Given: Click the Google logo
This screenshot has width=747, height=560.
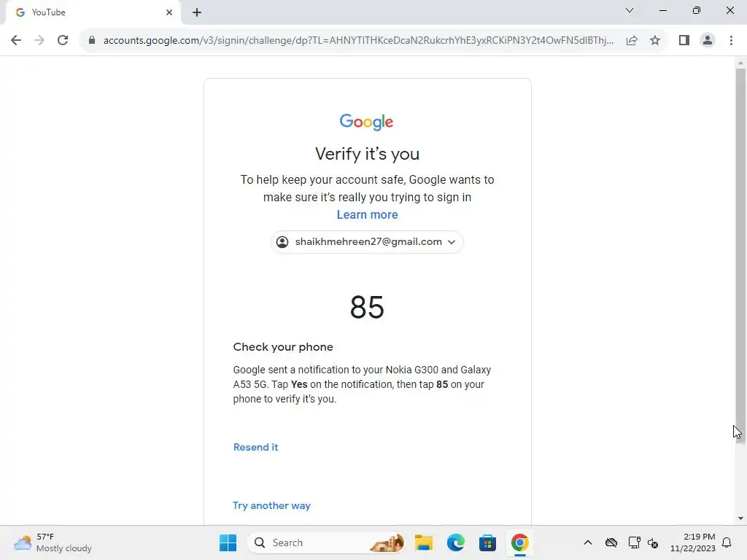Looking at the screenshot, I should [x=366, y=122].
